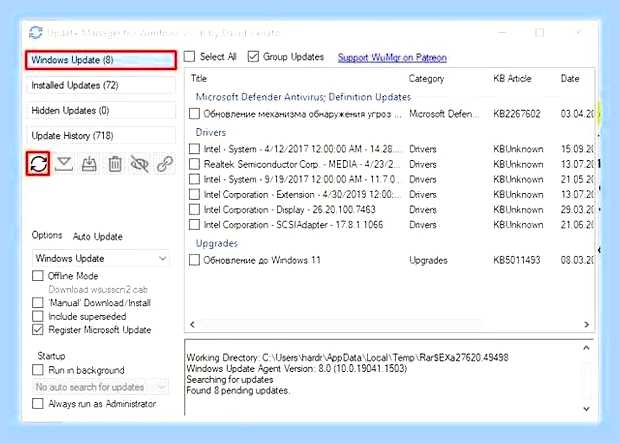Enable Always run as Administrator checkbox
Screen dimensions: 620x443
[38, 404]
